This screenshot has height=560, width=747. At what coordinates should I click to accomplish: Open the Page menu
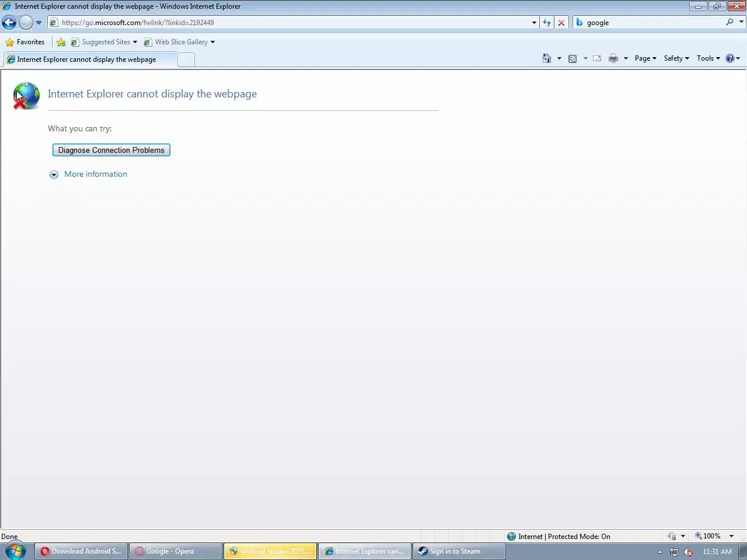pyautogui.click(x=645, y=58)
